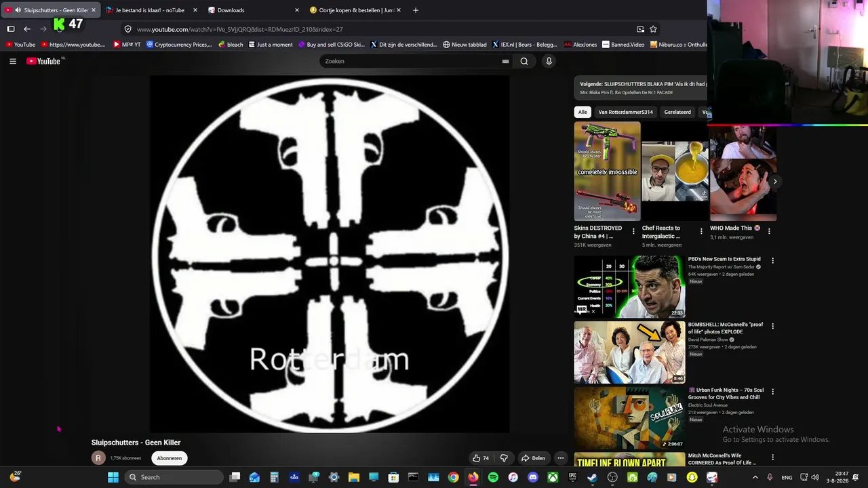The width and height of the screenshot is (868, 488).
Task: Open the browser sidebar panel icon
Action: click(x=11, y=29)
